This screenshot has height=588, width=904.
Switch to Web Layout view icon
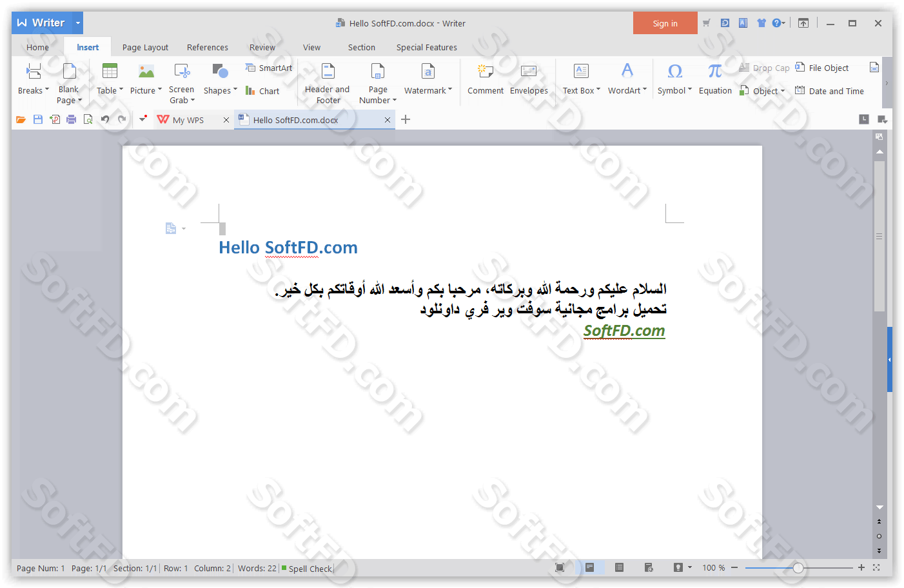pyautogui.click(x=649, y=567)
